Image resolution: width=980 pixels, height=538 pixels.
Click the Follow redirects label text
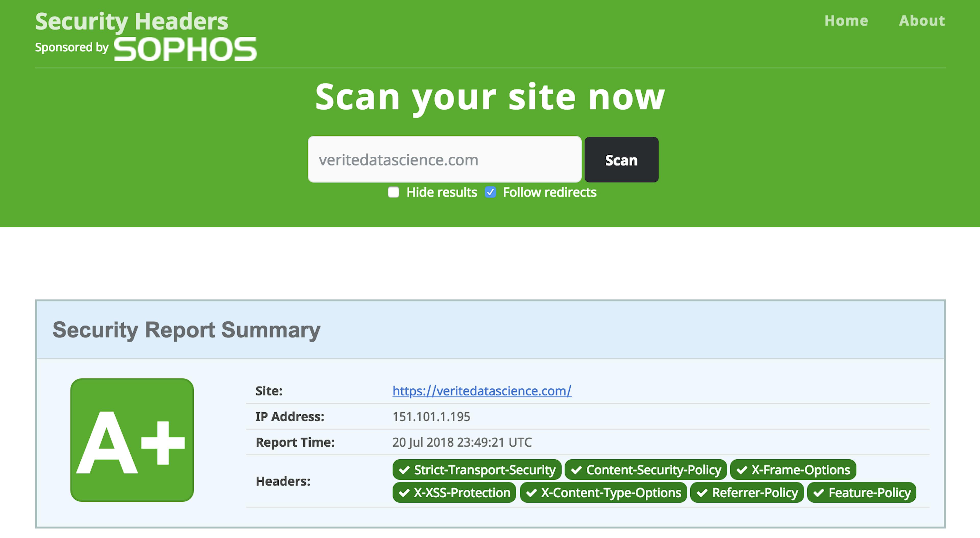[549, 192]
